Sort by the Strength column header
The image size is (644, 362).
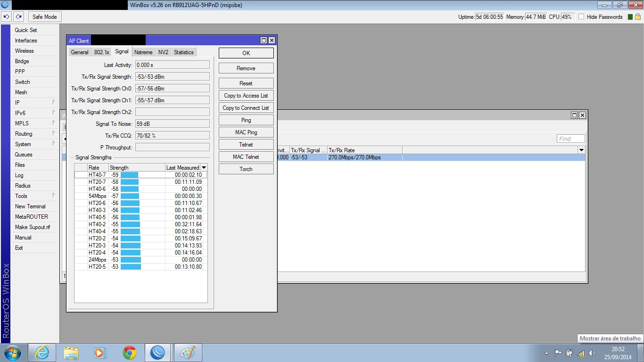click(137, 167)
